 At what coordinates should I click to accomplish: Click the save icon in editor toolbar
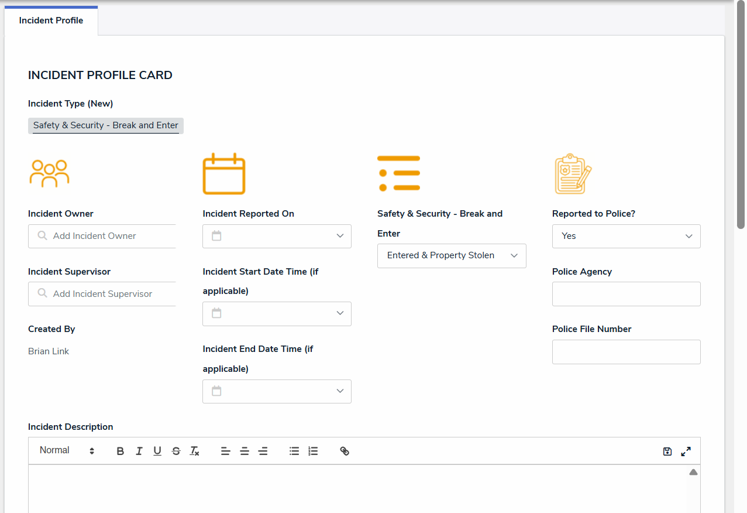[x=667, y=451]
